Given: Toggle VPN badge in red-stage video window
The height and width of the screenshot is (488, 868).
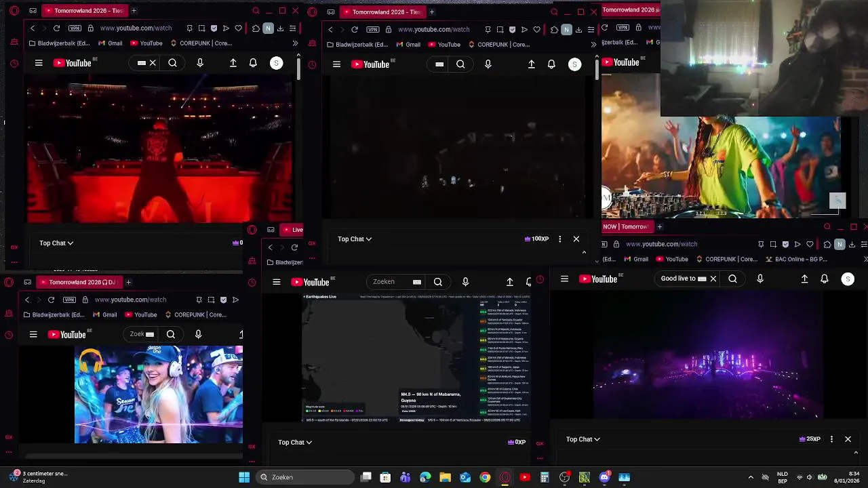Looking at the screenshot, I should 75,28.
